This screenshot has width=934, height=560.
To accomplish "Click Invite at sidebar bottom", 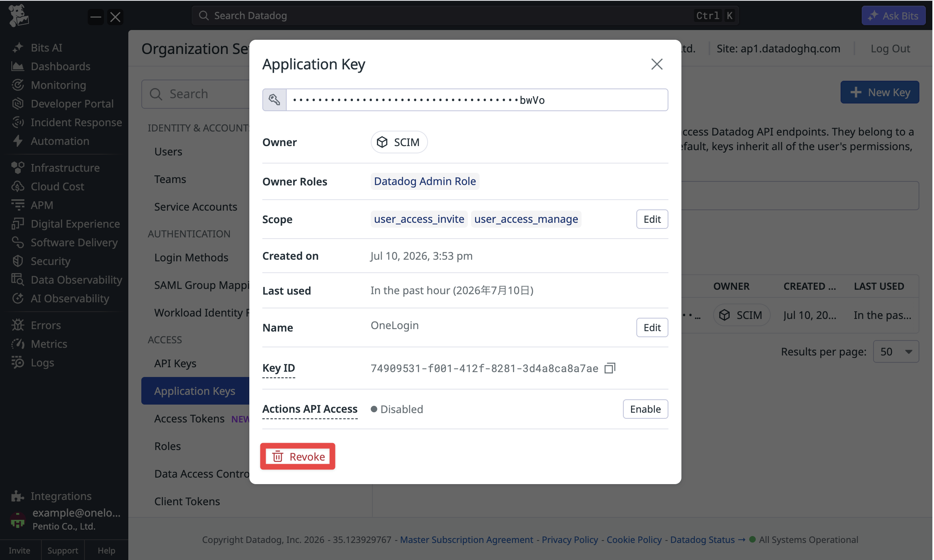I will 19,550.
